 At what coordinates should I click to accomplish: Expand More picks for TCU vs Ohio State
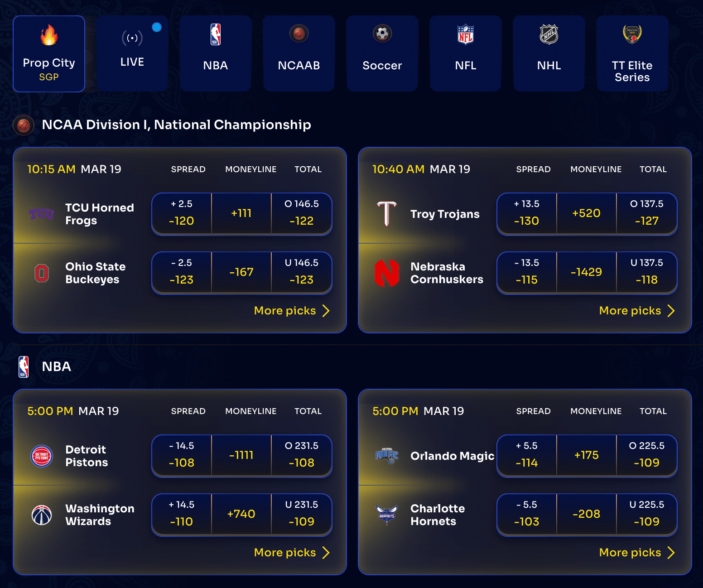click(291, 311)
